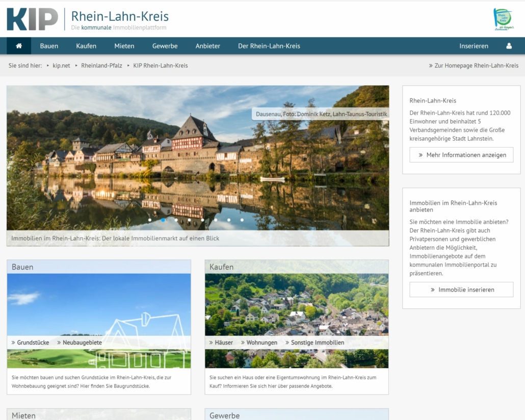Open the Sonstige Immobilien link

point(314,343)
